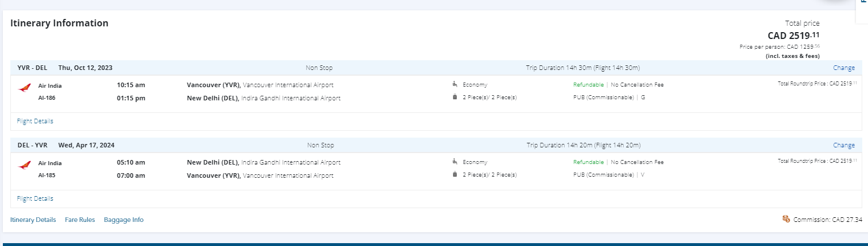Click the commission coins icon

[x=786, y=219]
